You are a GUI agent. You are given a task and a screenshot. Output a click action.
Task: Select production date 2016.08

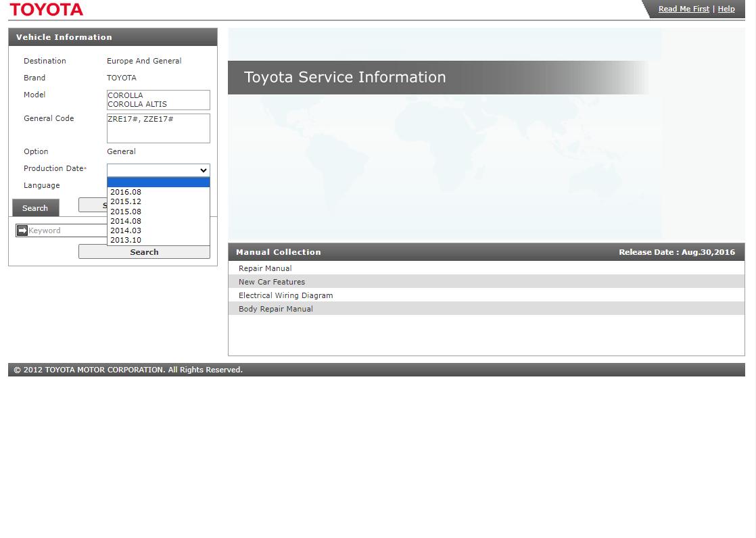pyautogui.click(x=158, y=192)
